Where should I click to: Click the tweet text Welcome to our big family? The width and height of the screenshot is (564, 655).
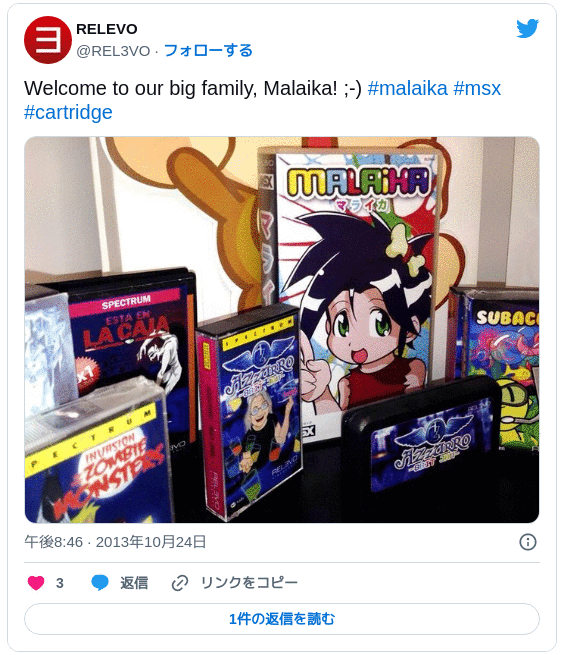pos(193,89)
